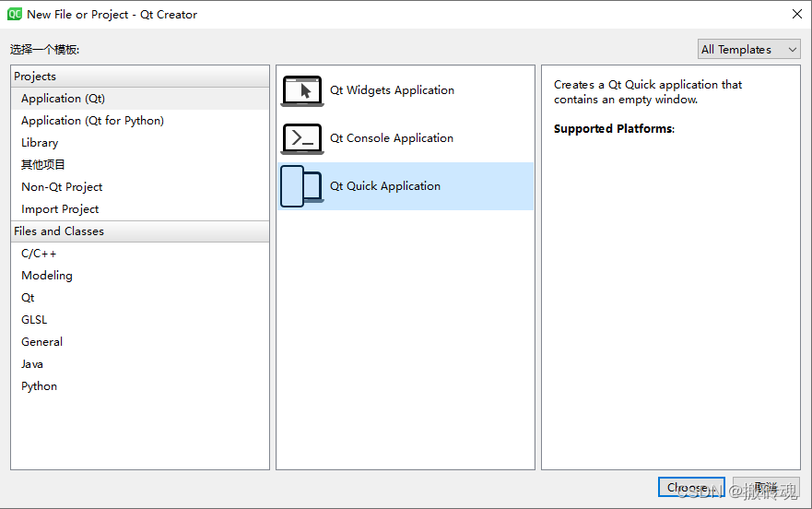Select Application (Qt) category

(140, 99)
